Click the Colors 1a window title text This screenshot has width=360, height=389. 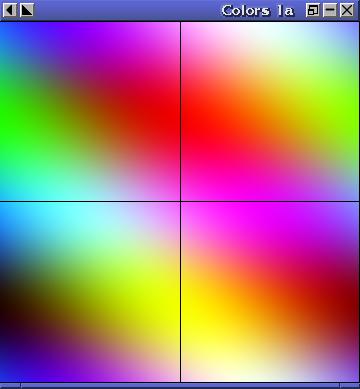[x=258, y=11]
